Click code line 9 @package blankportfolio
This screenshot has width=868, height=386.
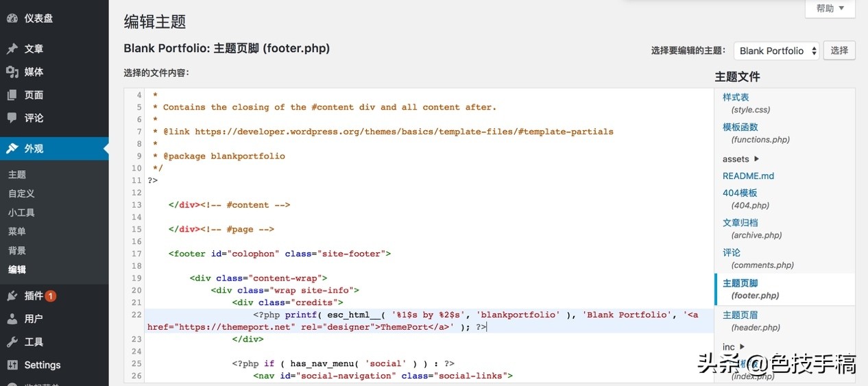219,156
